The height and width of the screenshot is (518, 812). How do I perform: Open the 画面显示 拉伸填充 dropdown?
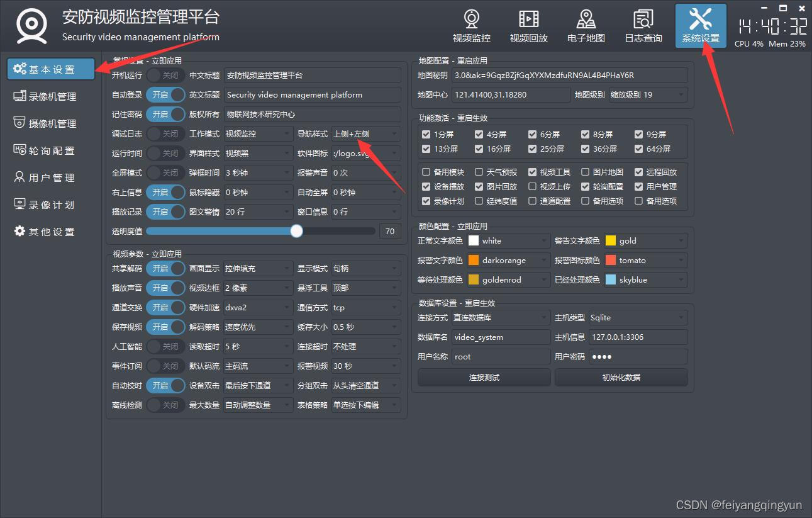click(258, 268)
